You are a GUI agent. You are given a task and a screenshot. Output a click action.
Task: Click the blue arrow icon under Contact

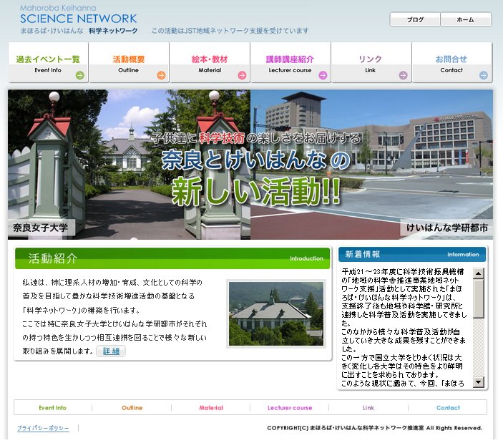point(484,74)
